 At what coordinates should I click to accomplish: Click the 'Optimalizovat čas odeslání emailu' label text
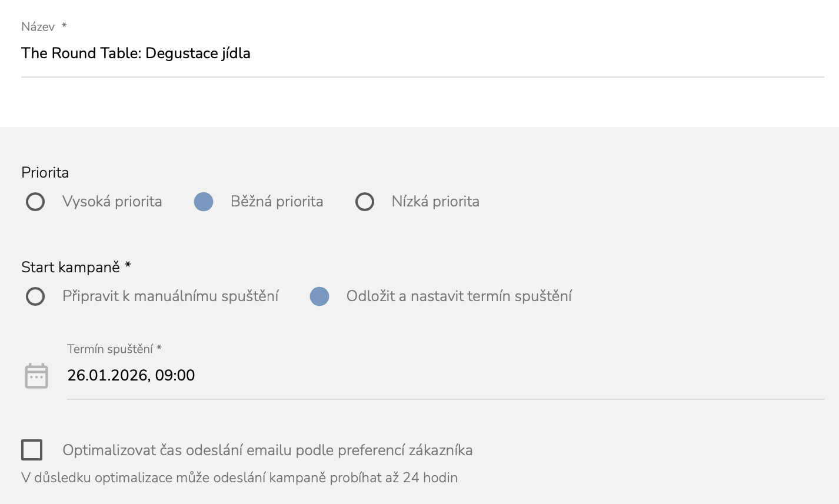(267, 450)
